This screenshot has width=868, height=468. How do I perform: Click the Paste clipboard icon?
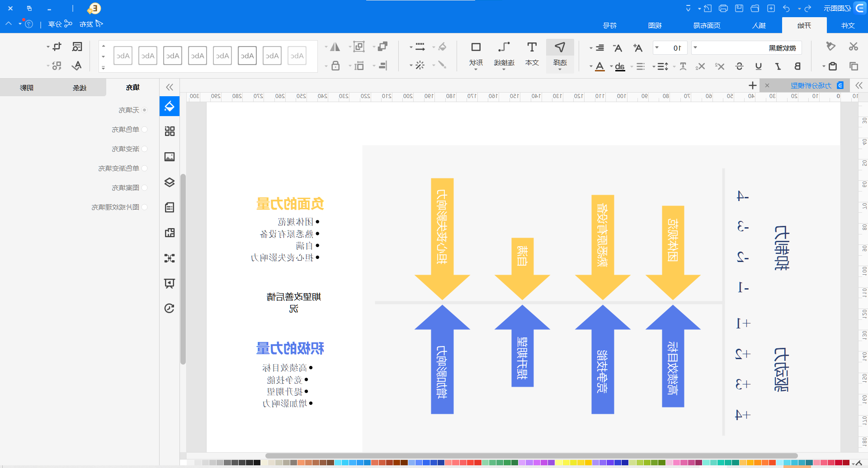tap(832, 66)
